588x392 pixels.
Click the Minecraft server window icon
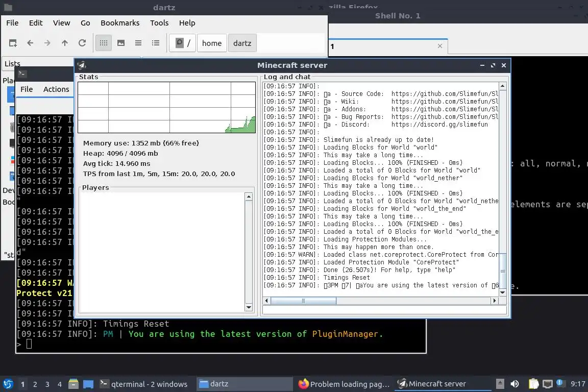pos(82,65)
